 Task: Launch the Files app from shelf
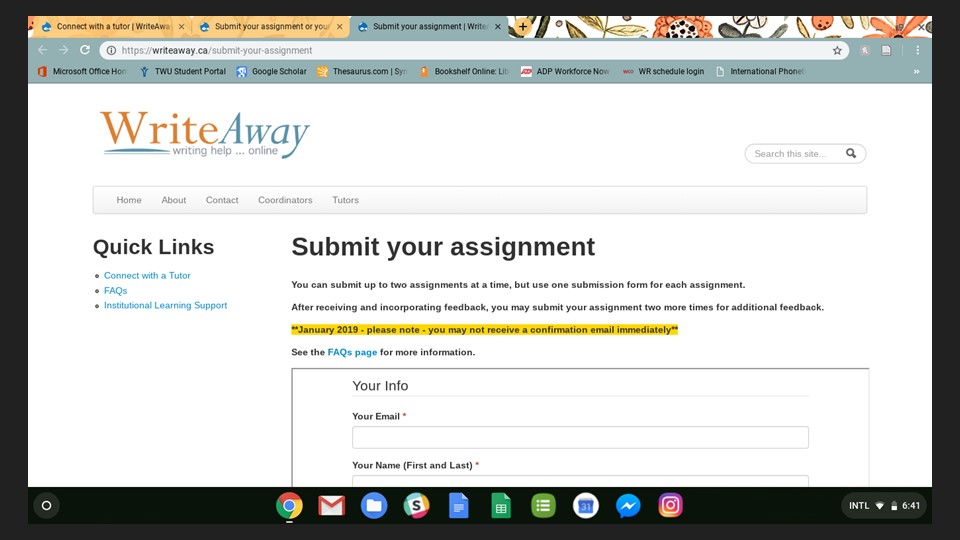[373, 506]
